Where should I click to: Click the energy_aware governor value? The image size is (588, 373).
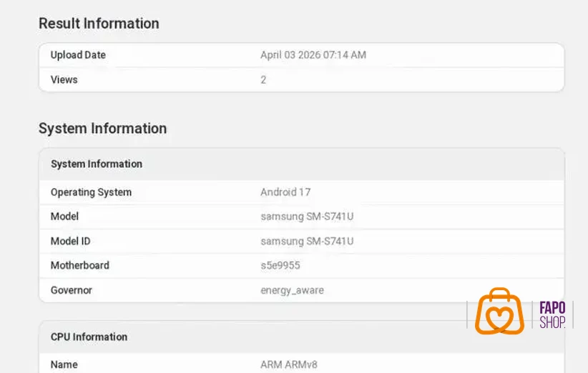292,290
